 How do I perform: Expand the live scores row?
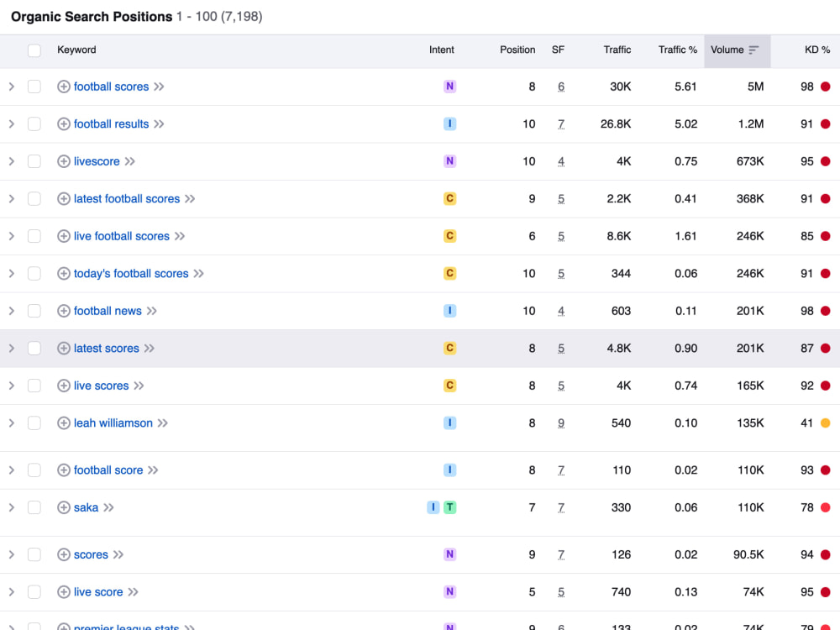[11, 386]
